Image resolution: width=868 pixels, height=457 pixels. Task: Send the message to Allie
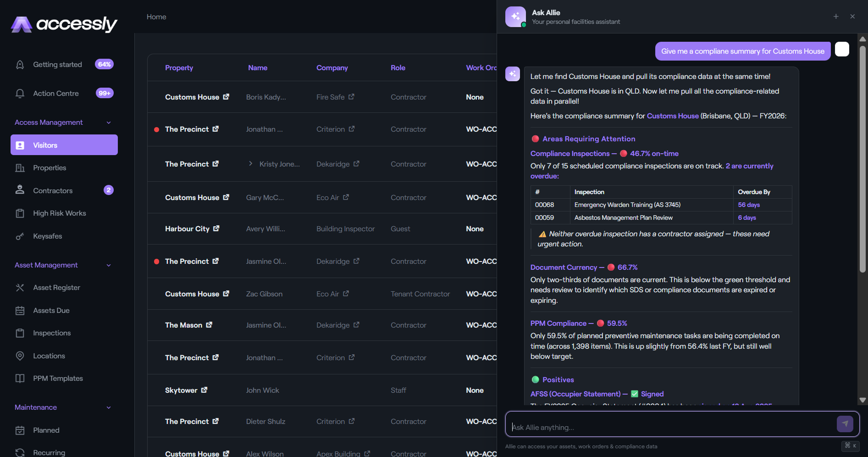[845, 424]
